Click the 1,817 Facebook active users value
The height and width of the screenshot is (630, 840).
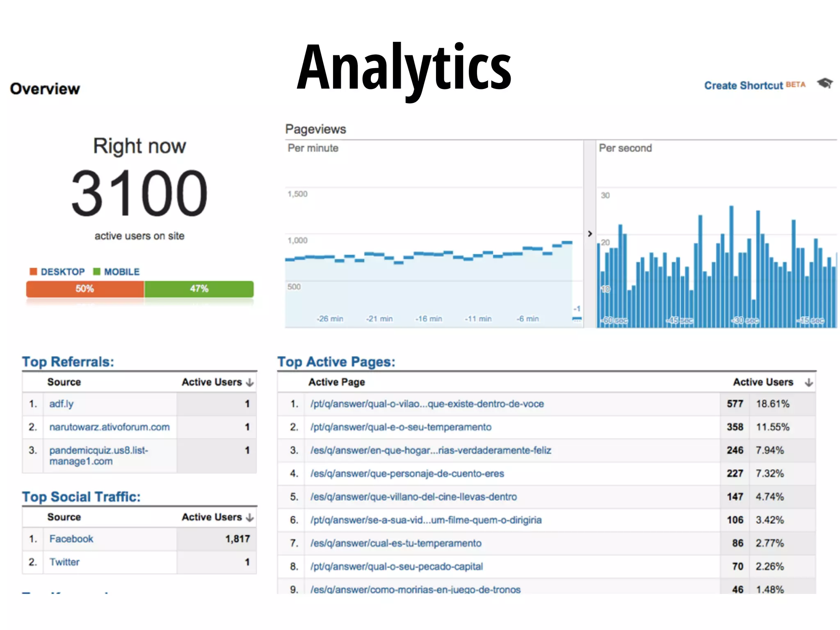click(237, 539)
